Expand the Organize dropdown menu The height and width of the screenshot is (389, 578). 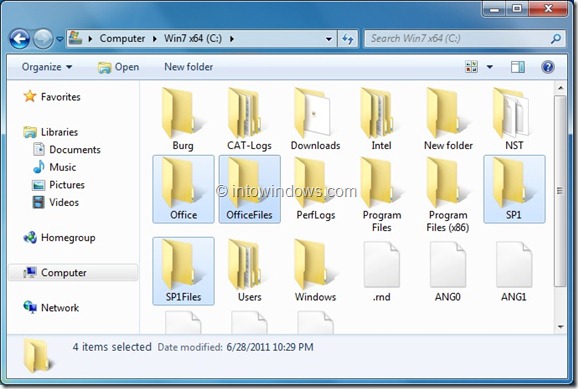click(x=47, y=67)
